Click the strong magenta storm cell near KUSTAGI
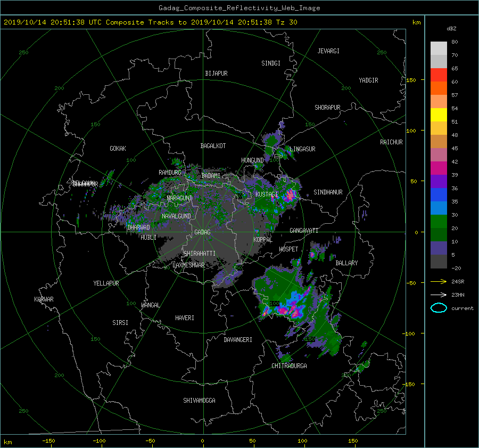The height and width of the screenshot is (448, 479). 290,195
